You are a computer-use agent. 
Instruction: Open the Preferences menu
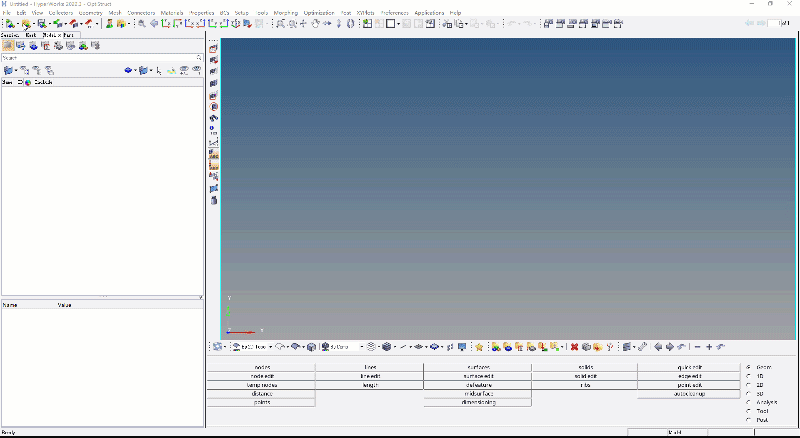pos(394,13)
